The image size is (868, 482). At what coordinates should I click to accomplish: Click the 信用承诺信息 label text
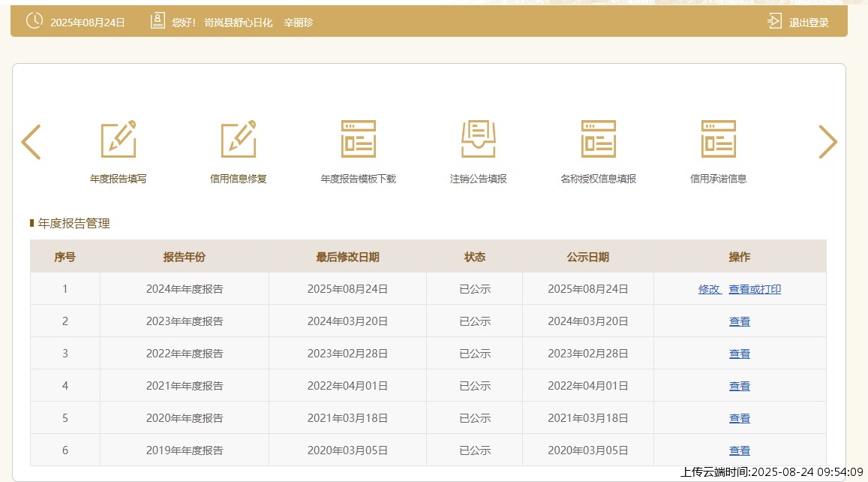click(x=719, y=179)
